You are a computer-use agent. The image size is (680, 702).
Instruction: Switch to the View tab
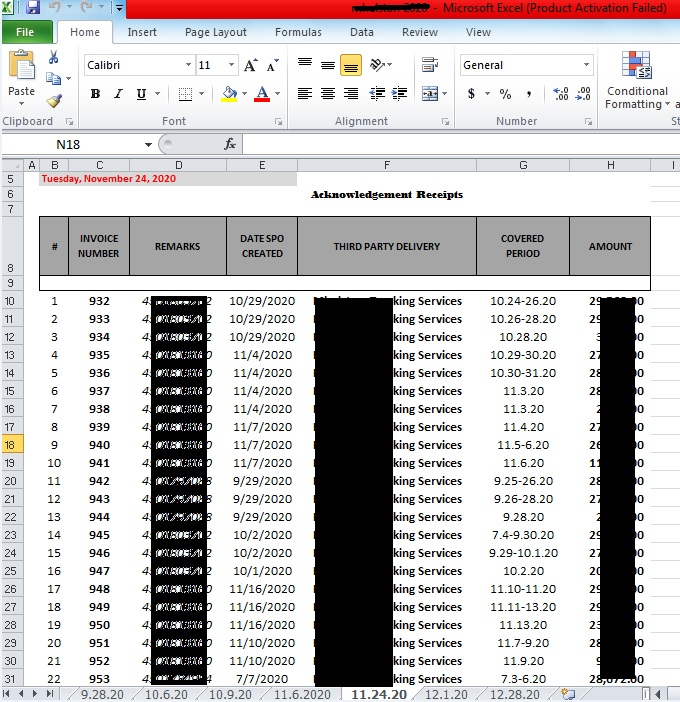[478, 32]
